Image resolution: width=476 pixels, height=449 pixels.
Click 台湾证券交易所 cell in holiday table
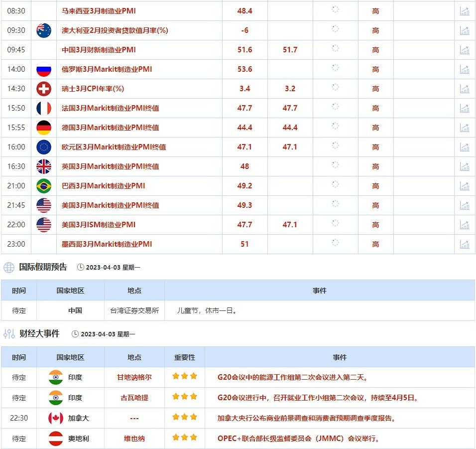click(134, 310)
